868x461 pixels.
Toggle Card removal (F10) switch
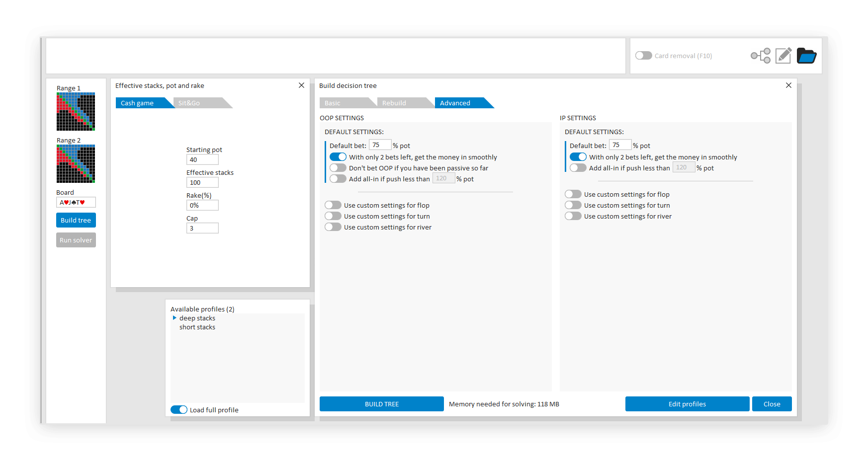click(644, 56)
